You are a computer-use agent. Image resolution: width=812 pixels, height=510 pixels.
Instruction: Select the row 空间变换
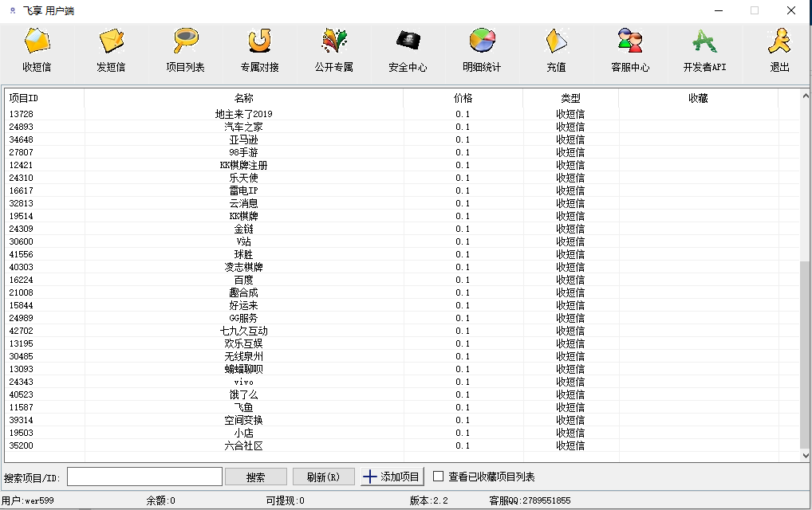tap(401, 420)
